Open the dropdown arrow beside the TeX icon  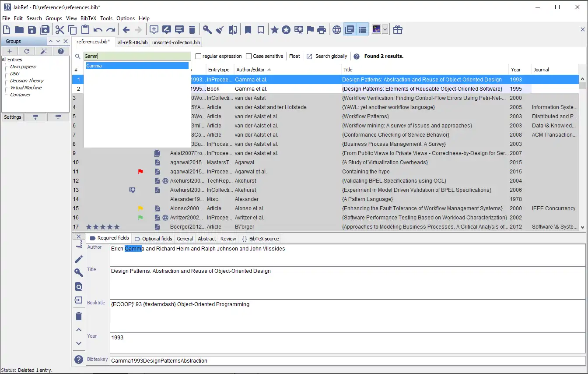click(x=385, y=30)
